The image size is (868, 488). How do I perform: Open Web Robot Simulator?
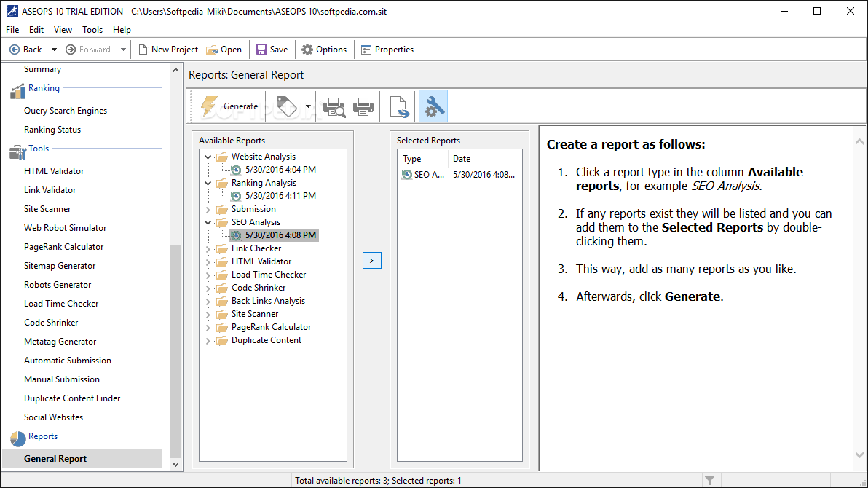tap(65, 228)
